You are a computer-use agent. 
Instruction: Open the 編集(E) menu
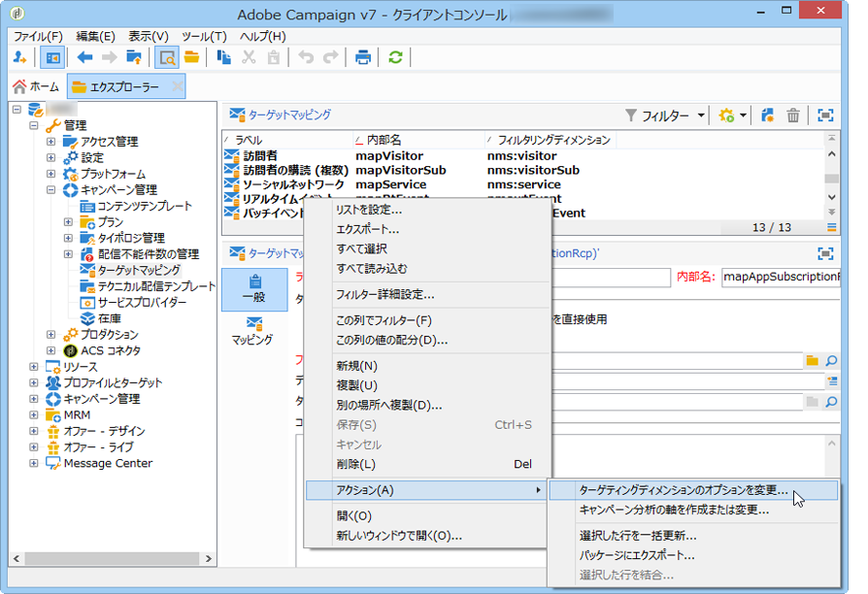(95, 37)
